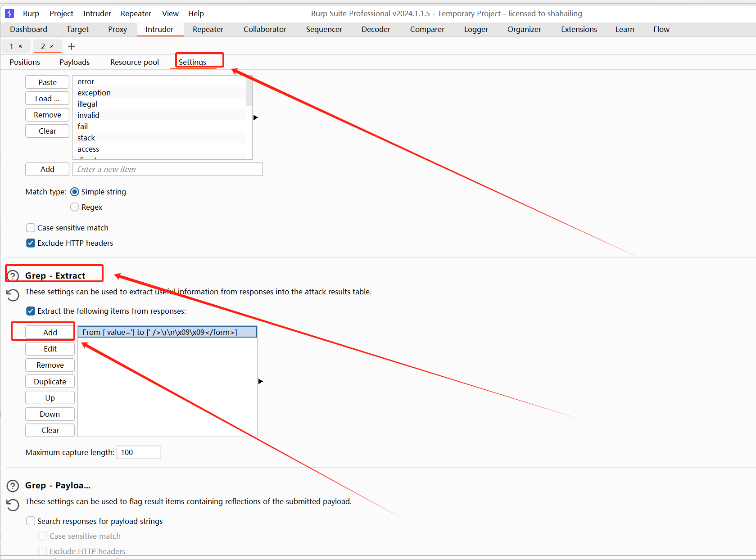
Task: Switch to the Target tab
Action: 77,29
